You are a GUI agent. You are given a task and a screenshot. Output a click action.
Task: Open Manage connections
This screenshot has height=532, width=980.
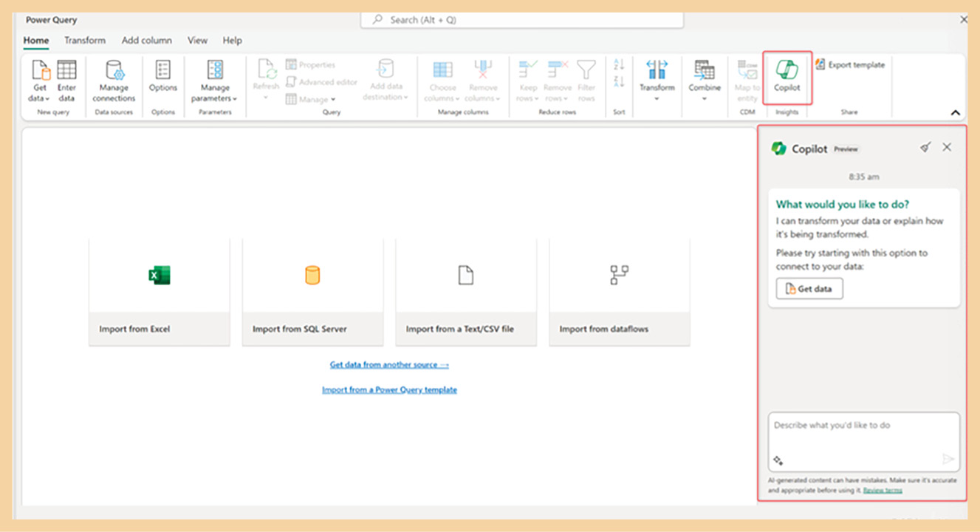[x=114, y=81]
